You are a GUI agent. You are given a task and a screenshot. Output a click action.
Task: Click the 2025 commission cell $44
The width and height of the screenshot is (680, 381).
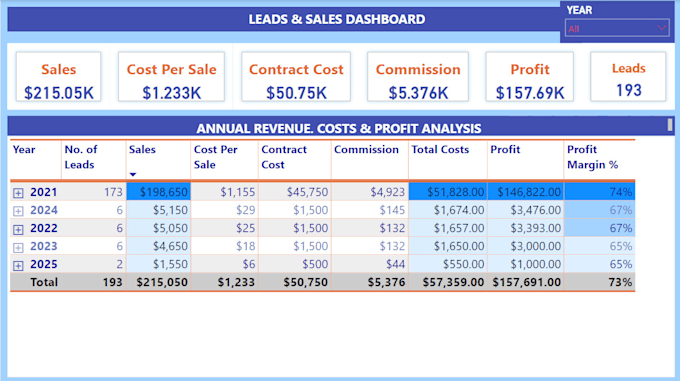pos(370,264)
